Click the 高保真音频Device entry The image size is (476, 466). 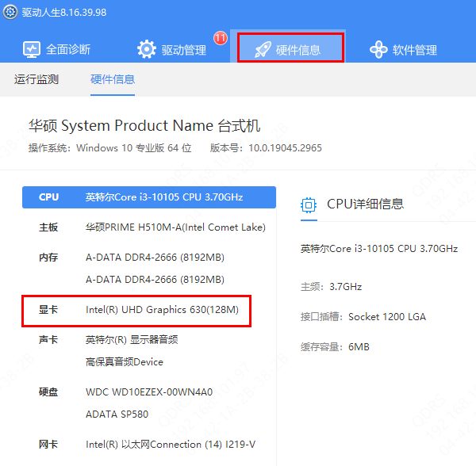(125, 362)
